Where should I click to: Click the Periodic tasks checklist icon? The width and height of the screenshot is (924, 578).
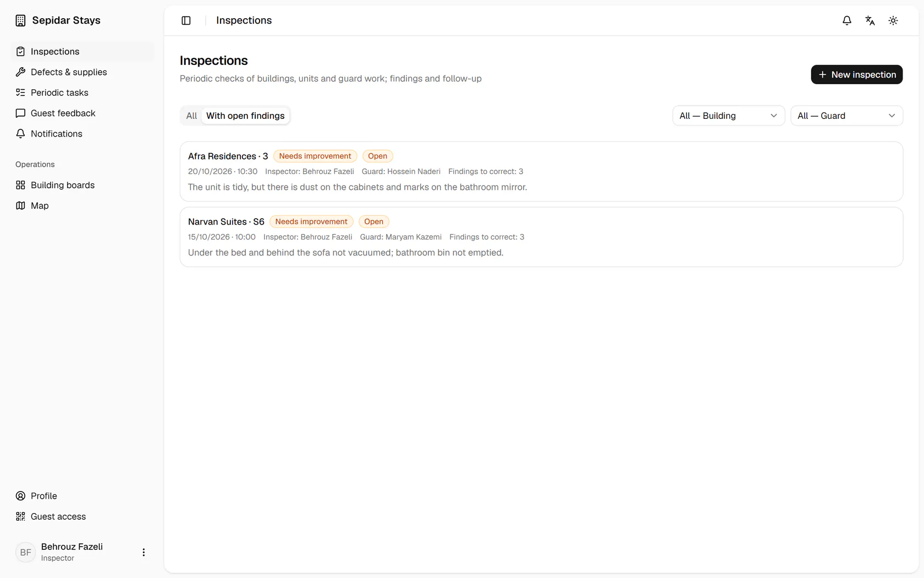click(20, 92)
